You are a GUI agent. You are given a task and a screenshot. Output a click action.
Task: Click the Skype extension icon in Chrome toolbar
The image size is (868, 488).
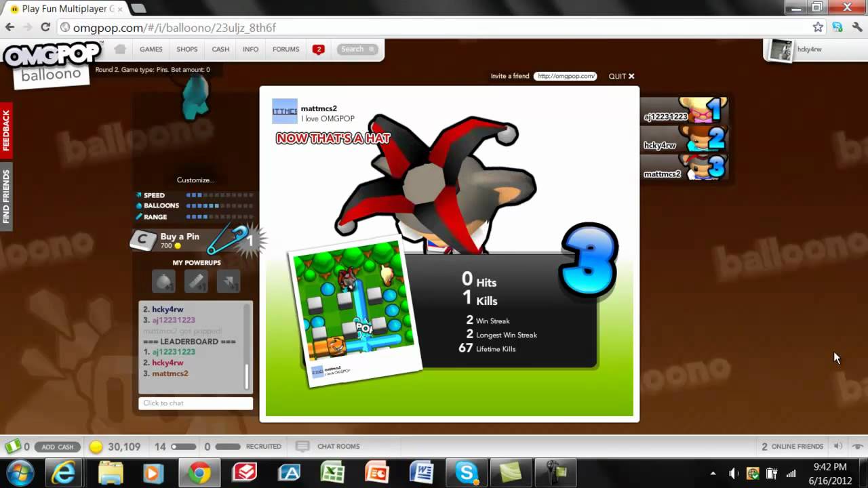(838, 28)
